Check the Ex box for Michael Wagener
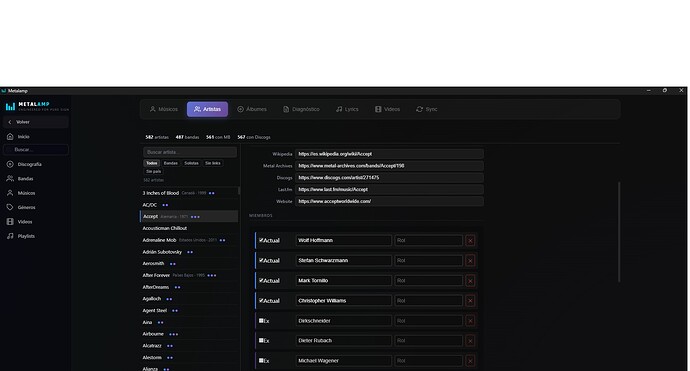Image resolution: width=690 pixels, height=371 pixels. point(261,360)
